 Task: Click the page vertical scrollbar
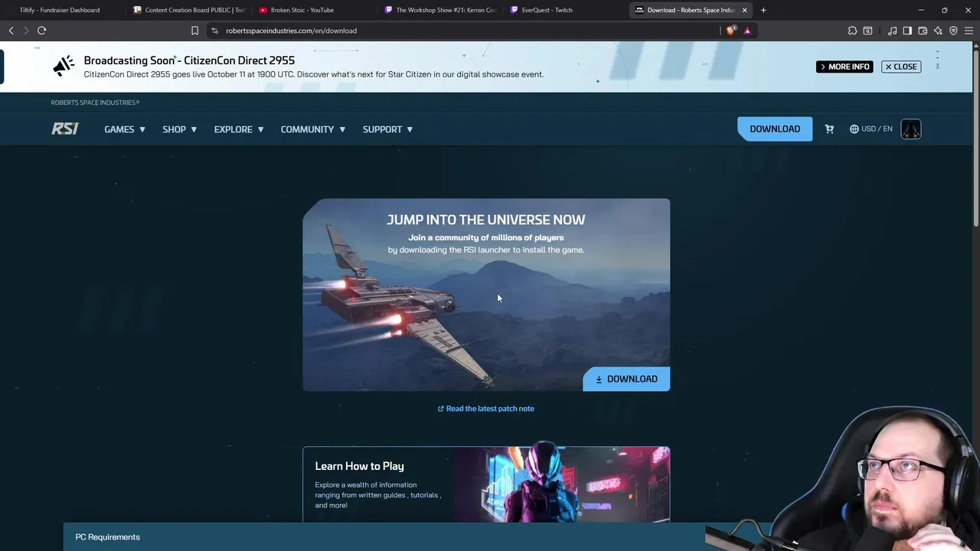coord(975,138)
